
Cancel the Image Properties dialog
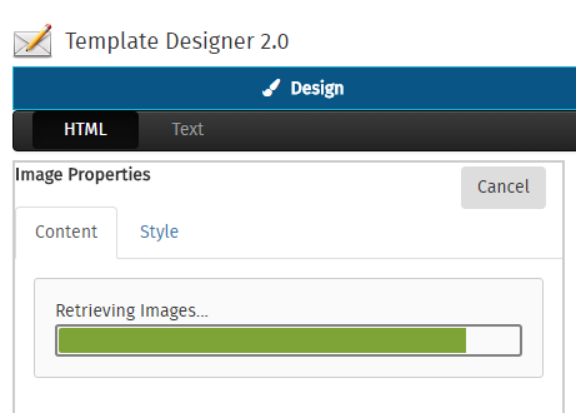click(503, 187)
